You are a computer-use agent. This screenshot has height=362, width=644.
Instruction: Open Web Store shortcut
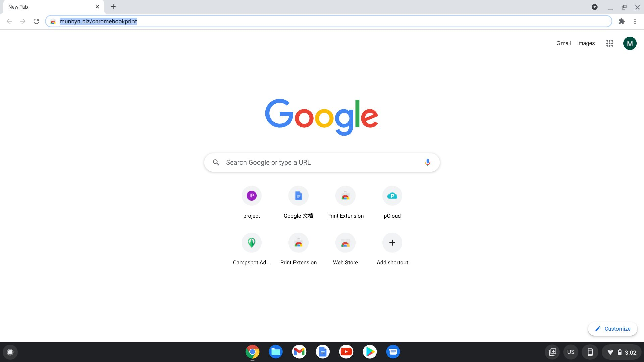point(345,242)
